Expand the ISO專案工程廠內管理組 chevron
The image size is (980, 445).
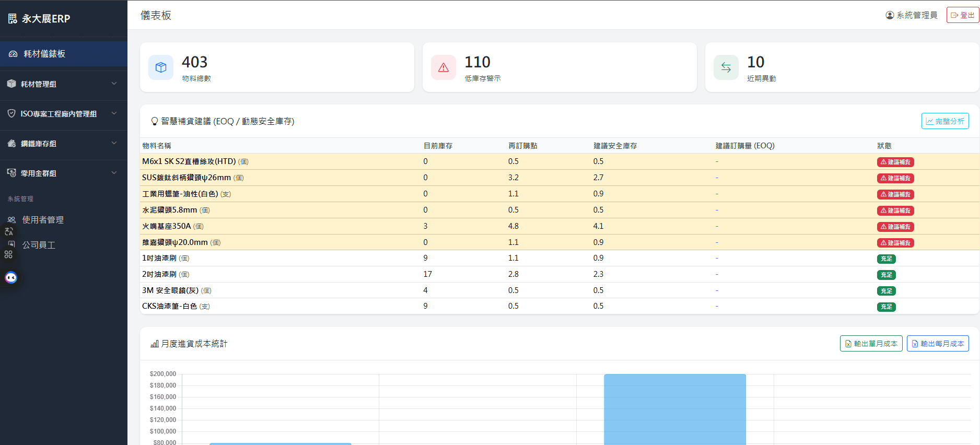(114, 113)
